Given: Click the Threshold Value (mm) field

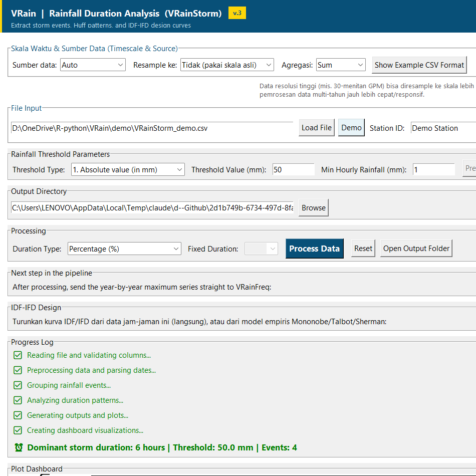Looking at the screenshot, I should [x=293, y=170].
